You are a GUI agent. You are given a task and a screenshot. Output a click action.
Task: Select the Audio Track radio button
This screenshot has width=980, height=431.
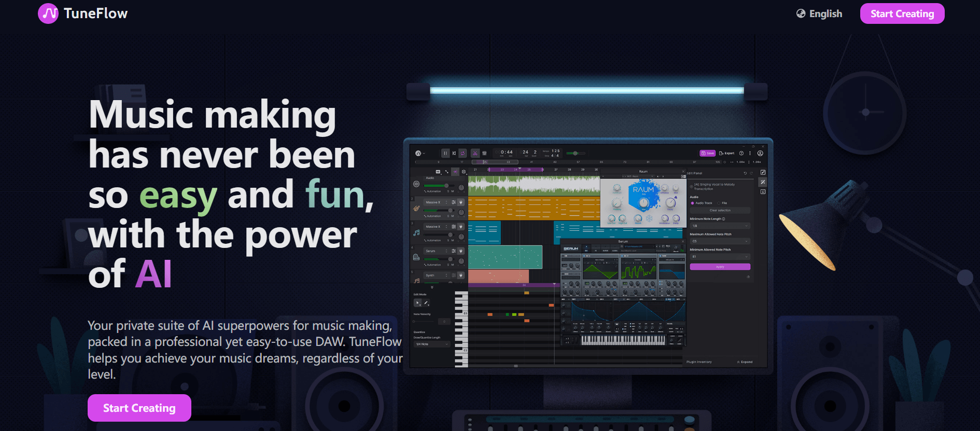pyautogui.click(x=692, y=203)
